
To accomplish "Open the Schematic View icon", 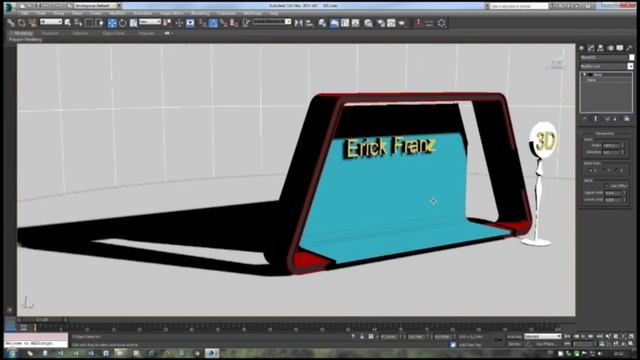I will click(356, 23).
